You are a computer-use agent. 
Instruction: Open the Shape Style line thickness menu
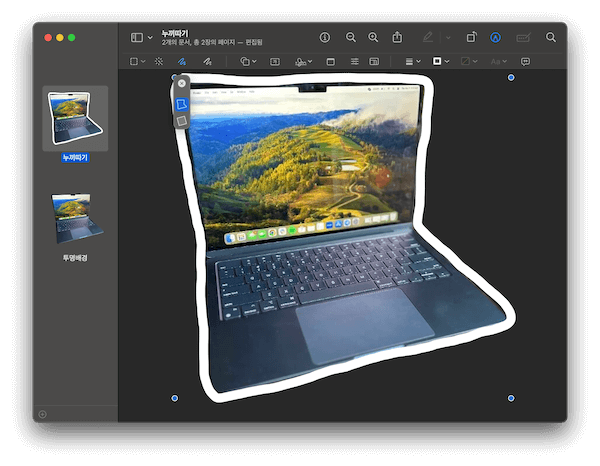pos(413,62)
